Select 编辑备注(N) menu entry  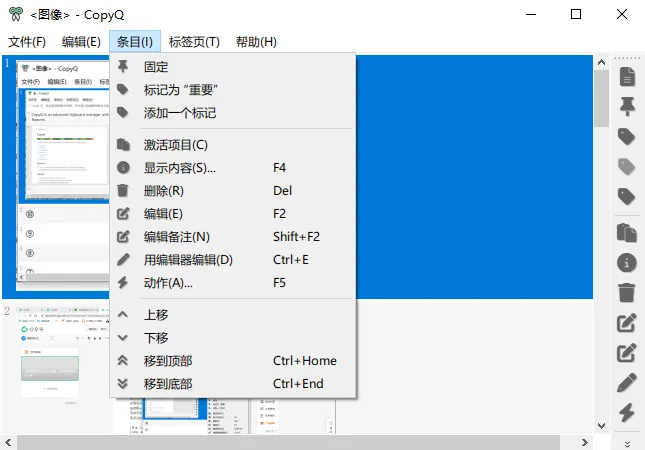[233, 237]
